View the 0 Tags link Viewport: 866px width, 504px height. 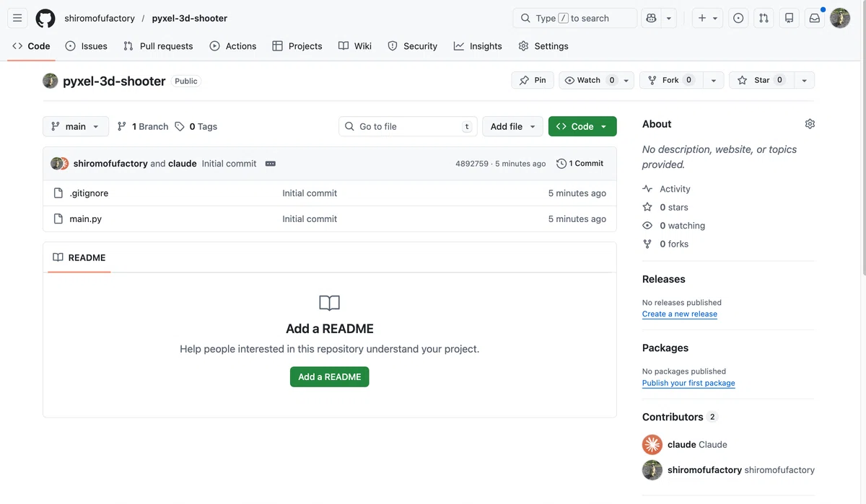coord(196,126)
